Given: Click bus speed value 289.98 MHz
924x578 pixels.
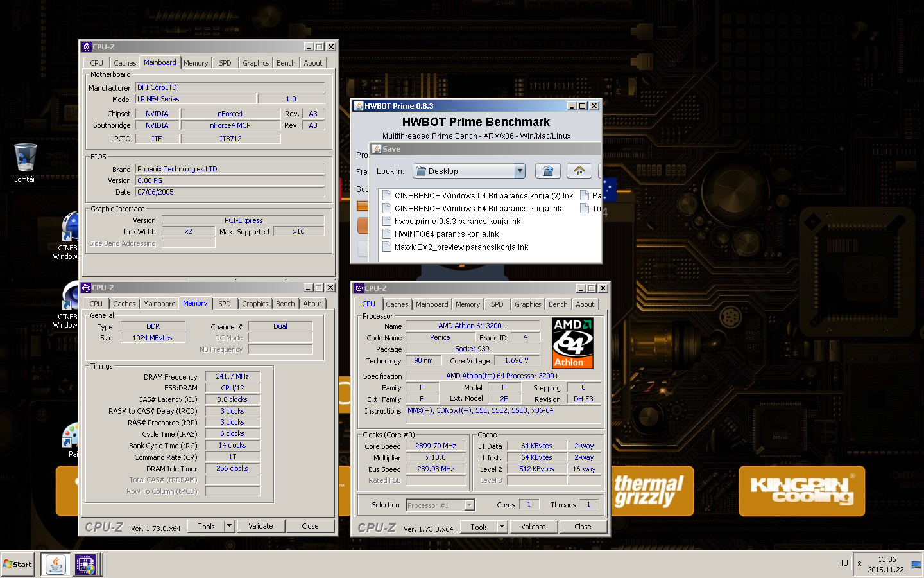Looking at the screenshot, I should [436, 469].
